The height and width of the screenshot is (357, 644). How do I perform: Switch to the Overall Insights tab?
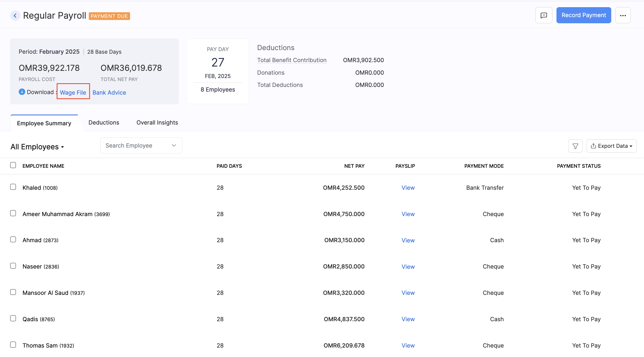[x=157, y=122]
